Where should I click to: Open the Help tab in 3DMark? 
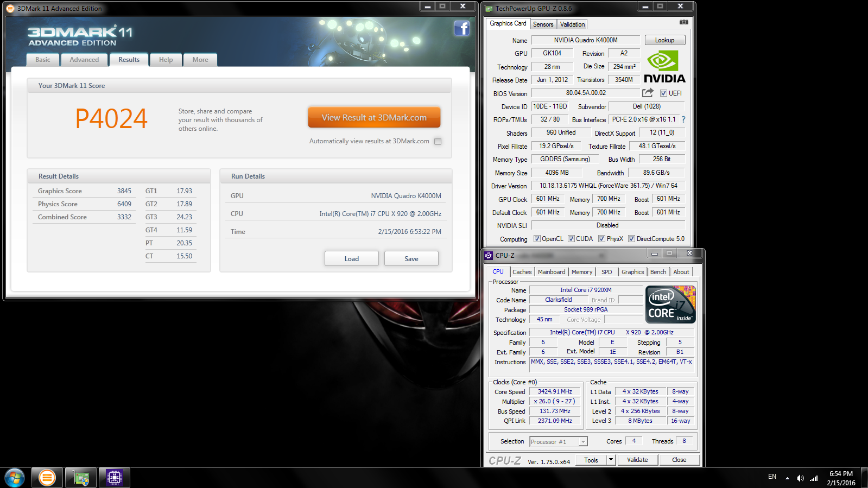(x=166, y=60)
